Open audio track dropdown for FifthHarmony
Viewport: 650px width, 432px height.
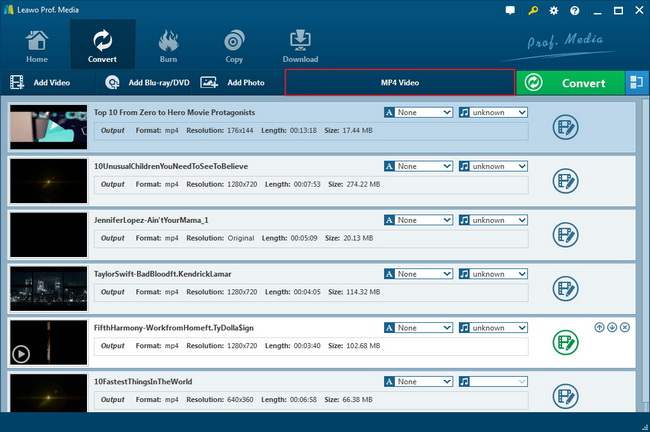(493, 328)
